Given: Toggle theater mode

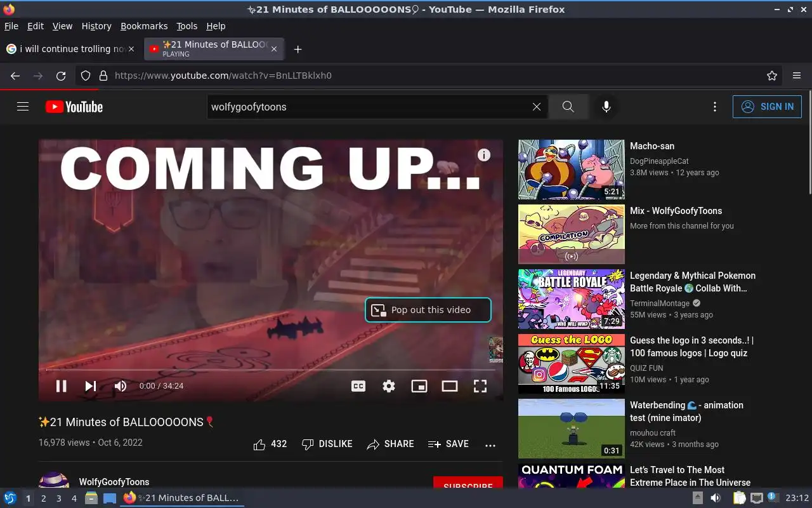Looking at the screenshot, I should tap(450, 386).
